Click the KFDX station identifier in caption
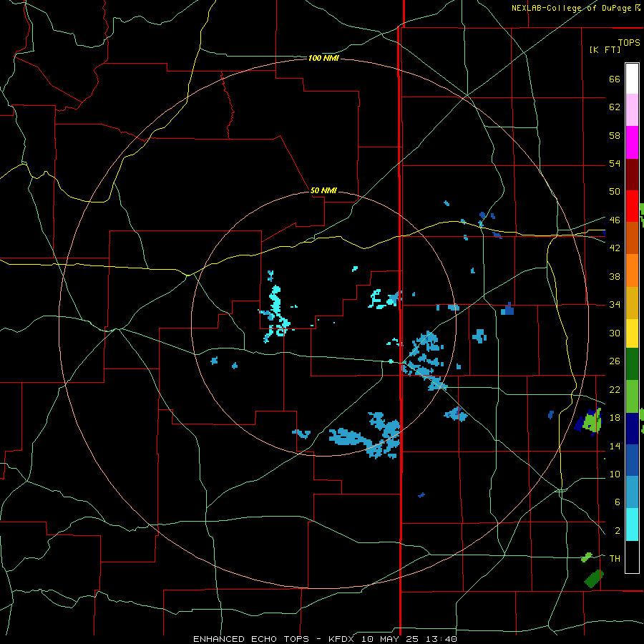Viewport: 644px width, 644px height. 343,639
